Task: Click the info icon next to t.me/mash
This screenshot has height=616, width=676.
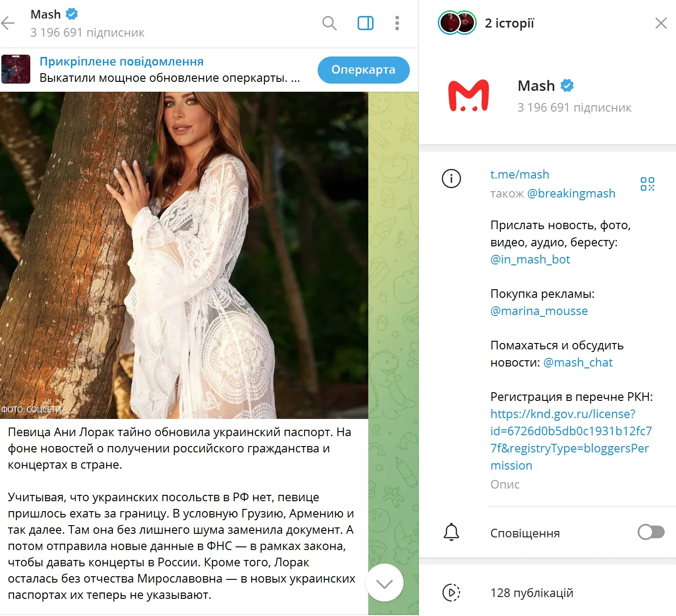Action: pos(451,179)
